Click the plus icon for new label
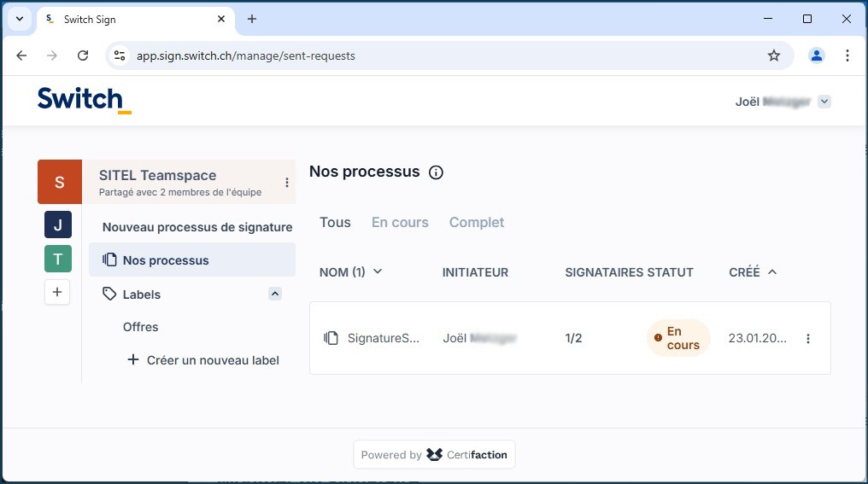The height and width of the screenshot is (484, 868). pyautogui.click(x=133, y=360)
